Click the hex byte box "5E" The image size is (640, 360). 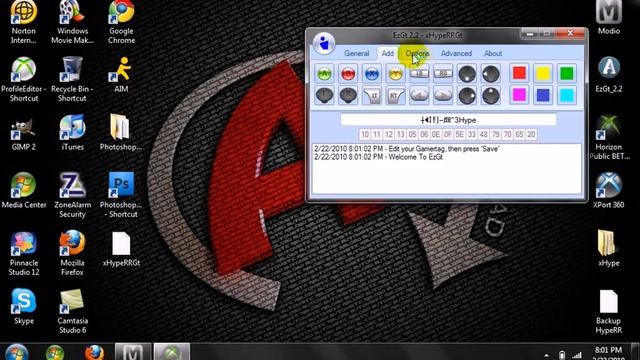[460, 134]
